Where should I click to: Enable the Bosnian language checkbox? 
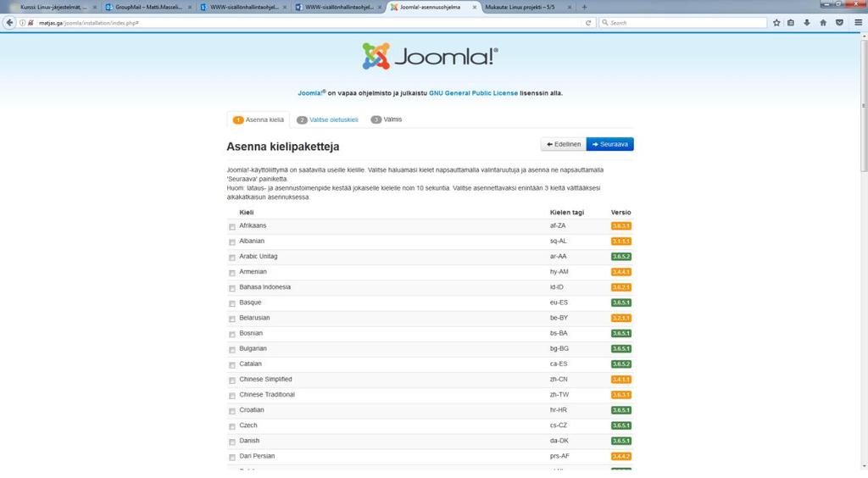(x=232, y=335)
